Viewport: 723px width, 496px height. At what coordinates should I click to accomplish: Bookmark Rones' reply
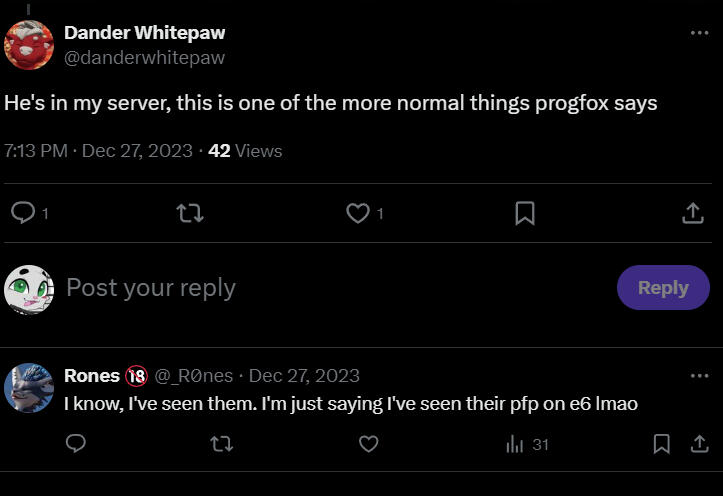[x=661, y=444]
